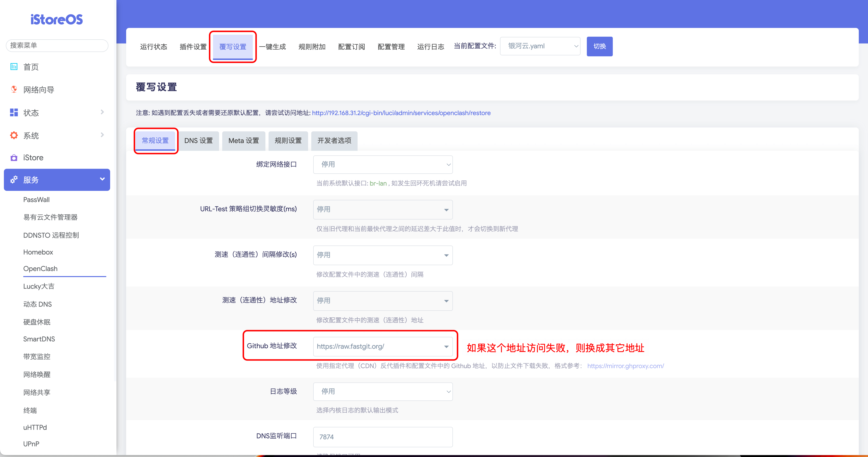Open the 日志等级 dropdown
This screenshot has height=457, width=868.
tap(383, 391)
